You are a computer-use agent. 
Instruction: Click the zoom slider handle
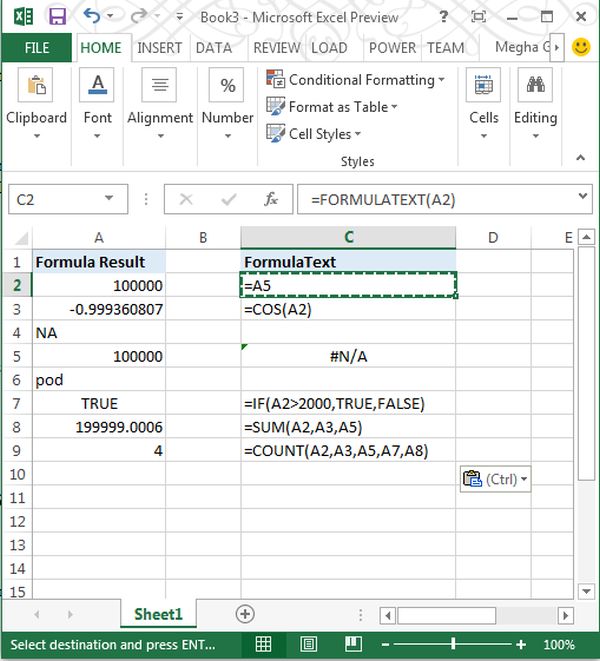tap(453, 644)
